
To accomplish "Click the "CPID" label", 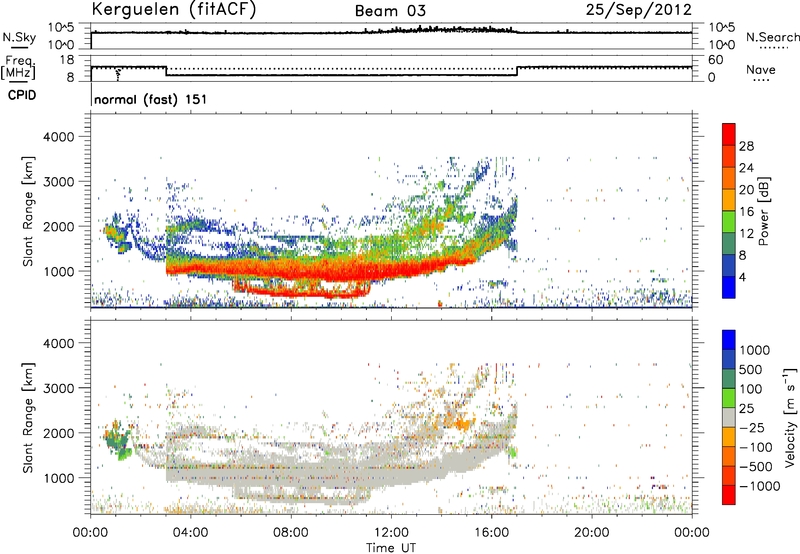I will point(22,95).
